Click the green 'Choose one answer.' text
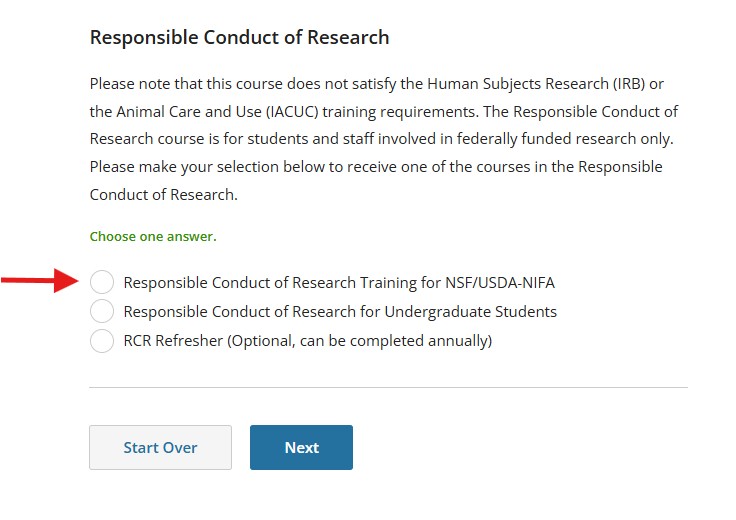The height and width of the screenshot is (520, 736). point(153,237)
